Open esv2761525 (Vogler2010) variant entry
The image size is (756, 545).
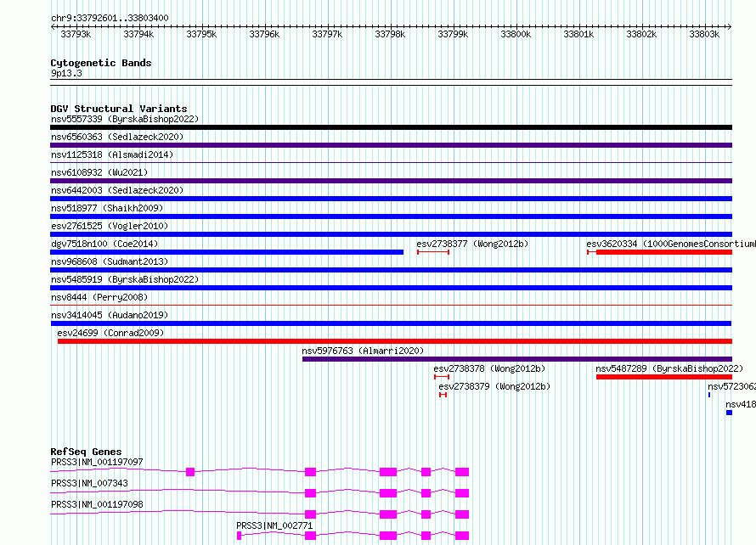[x=110, y=226]
